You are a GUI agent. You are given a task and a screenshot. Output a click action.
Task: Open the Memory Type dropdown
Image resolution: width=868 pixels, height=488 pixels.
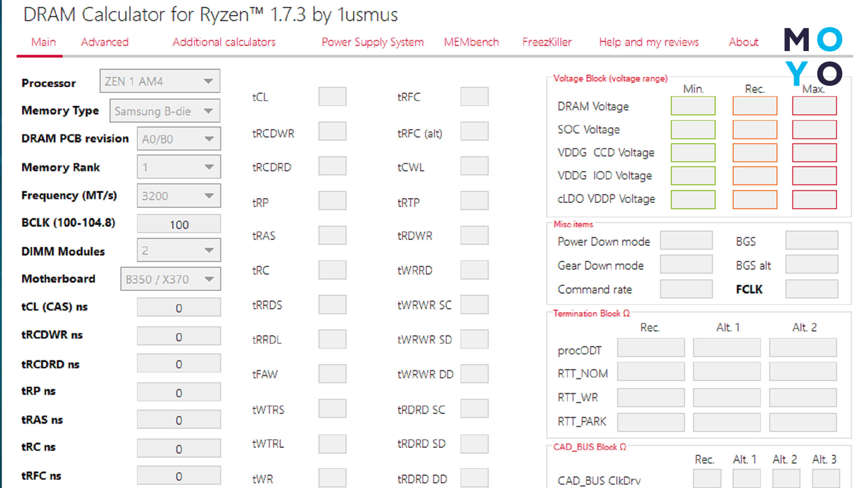click(165, 111)
